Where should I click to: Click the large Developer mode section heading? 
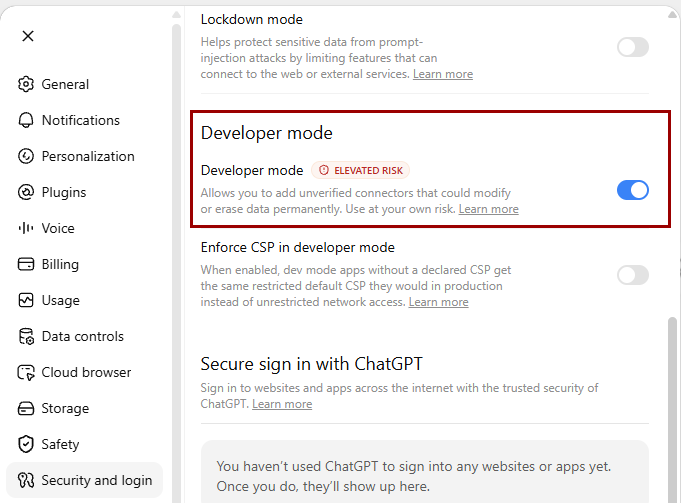[x=267, y=133]
